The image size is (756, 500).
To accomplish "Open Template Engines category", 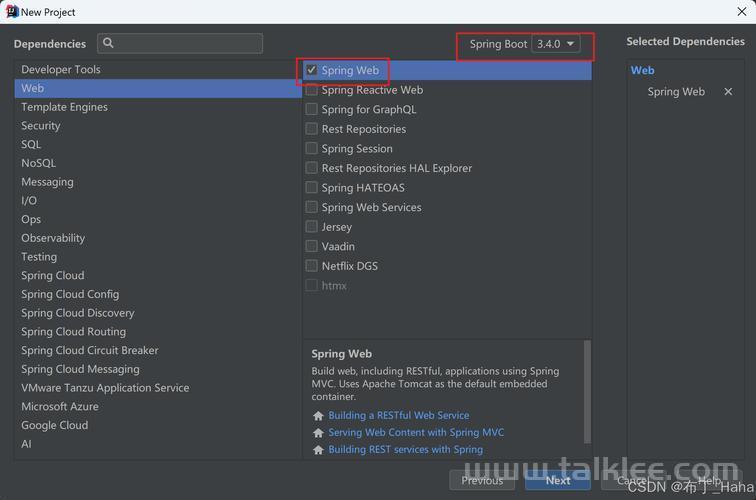I will [x=158, y=107].
